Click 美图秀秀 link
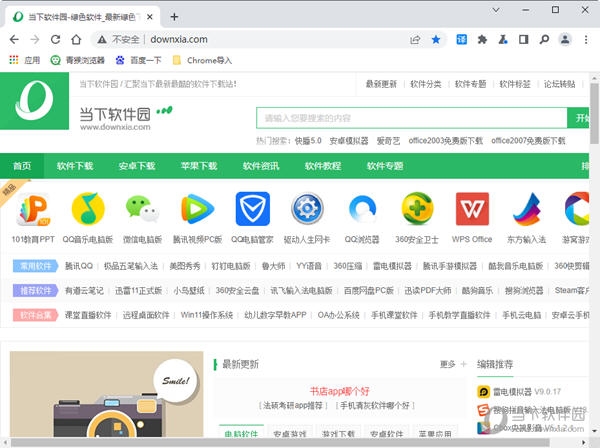 [185, 266]
